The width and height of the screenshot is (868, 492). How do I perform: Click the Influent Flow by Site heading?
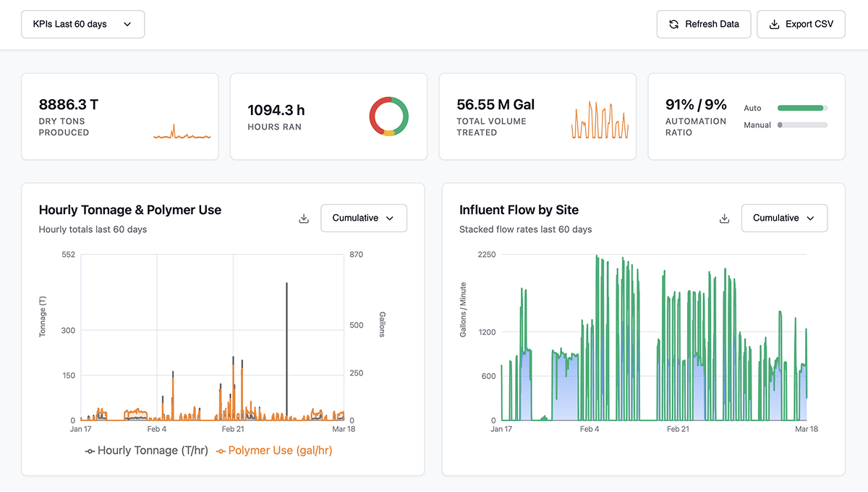tap(519, 210)
